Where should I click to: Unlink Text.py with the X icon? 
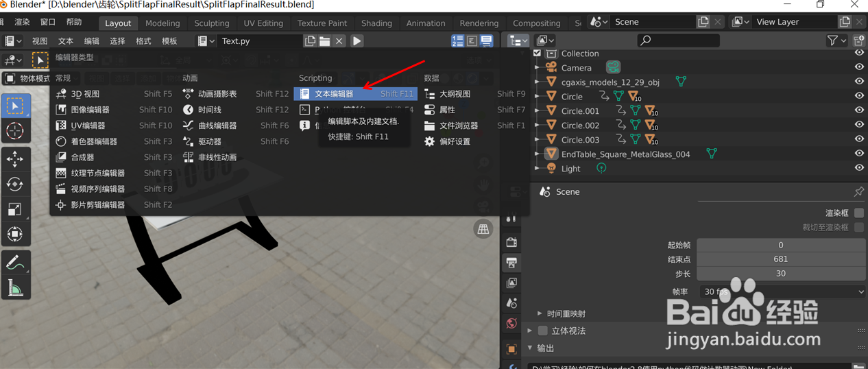(x=339, y=41)
